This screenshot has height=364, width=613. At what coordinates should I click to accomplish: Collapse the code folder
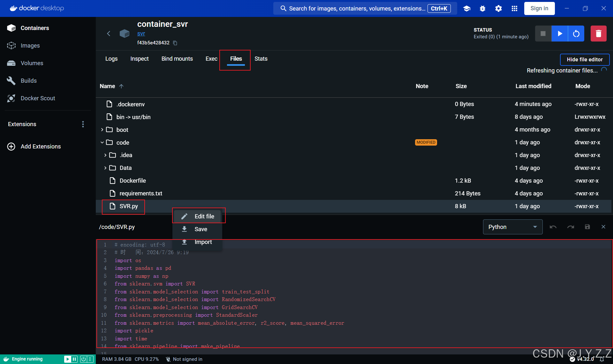(x=102, y=142)
